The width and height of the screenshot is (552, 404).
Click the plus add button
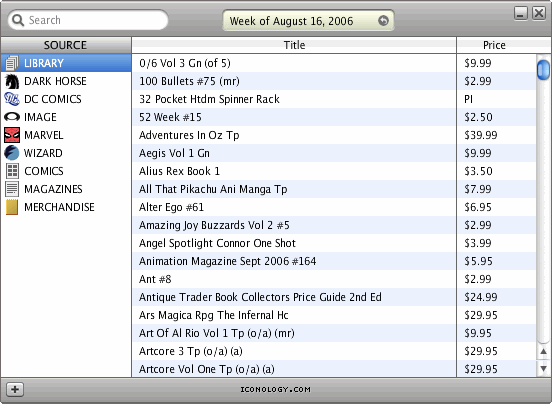tap(15, 390)
